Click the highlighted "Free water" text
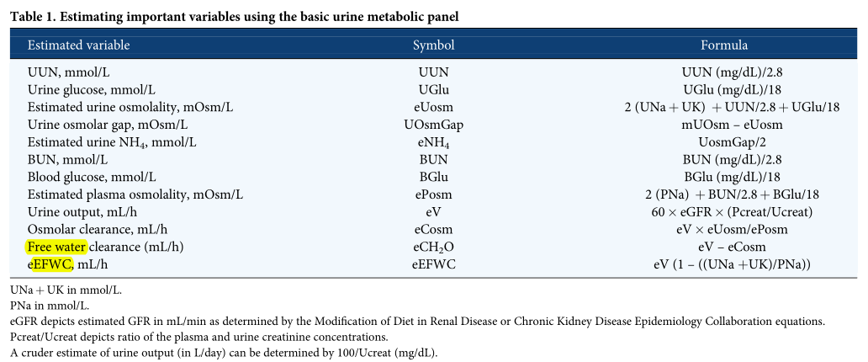868x362 pixels. [57, 247]
